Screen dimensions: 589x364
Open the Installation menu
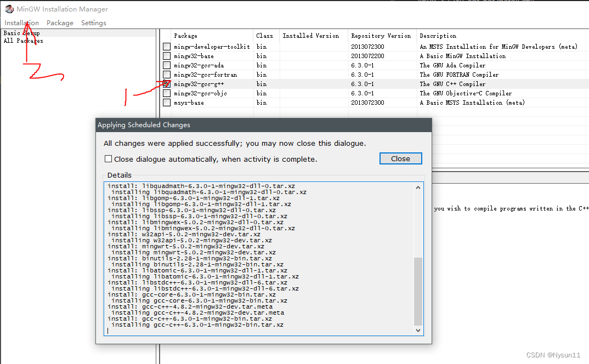pos(21,23)
